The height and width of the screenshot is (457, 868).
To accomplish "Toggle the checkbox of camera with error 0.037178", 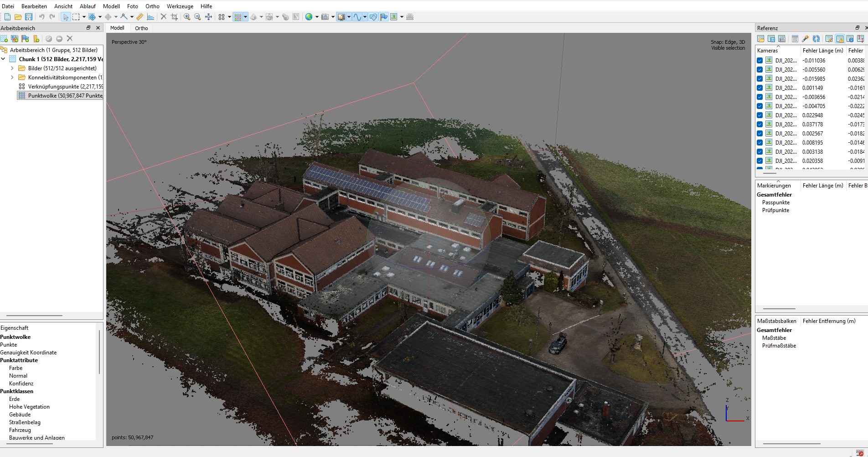I will point(759,125).
